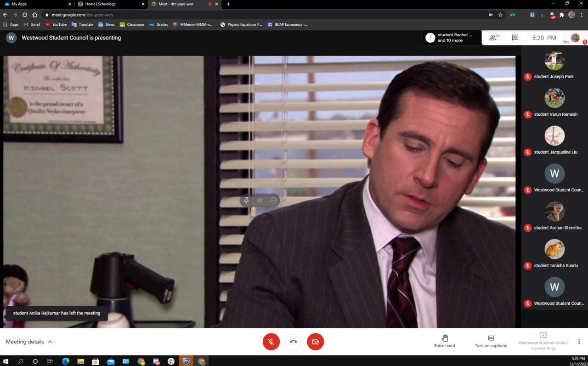This screenshot has width=588, height=366.
Task: Raise your hand in the meeting
Action: coord(445,341)
